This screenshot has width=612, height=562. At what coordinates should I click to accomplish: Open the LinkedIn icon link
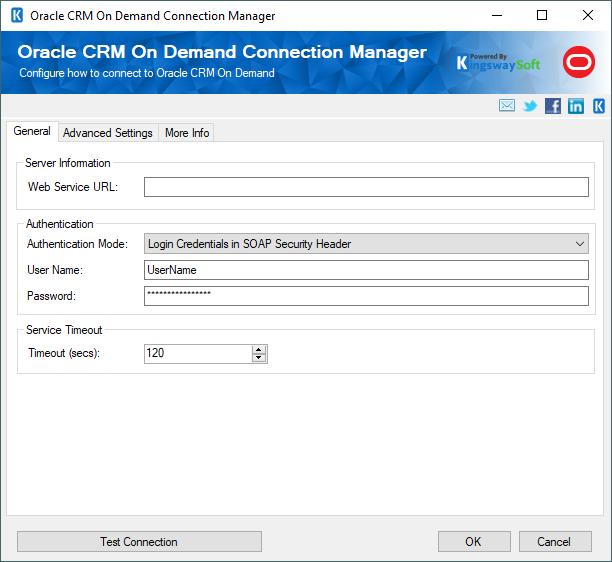click(576, 106)
